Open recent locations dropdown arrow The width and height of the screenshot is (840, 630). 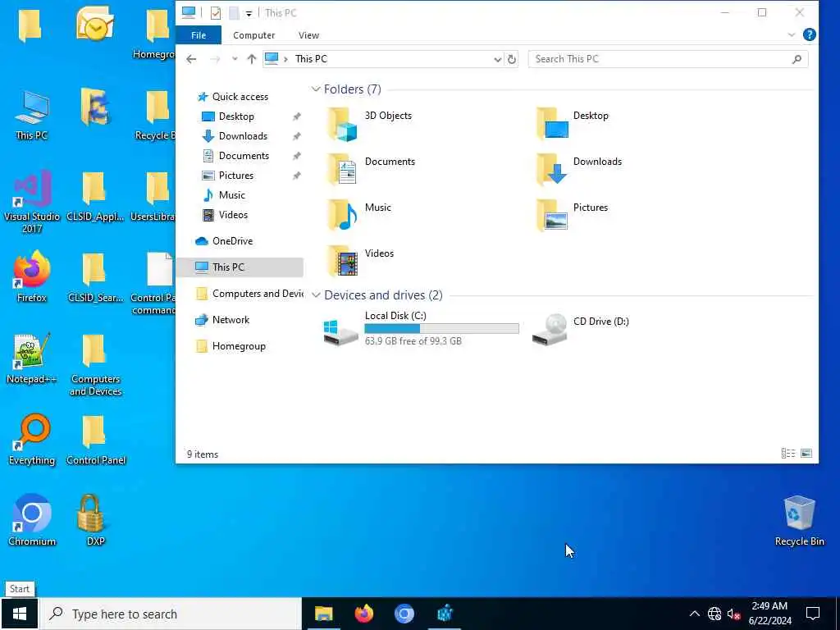click(x=234, y=59)
